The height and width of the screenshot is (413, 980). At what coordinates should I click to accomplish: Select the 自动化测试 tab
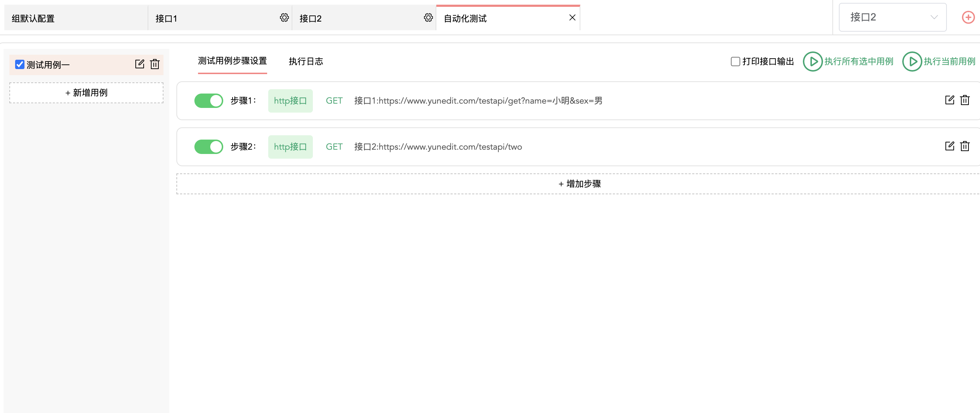click(x=508, y=18)
